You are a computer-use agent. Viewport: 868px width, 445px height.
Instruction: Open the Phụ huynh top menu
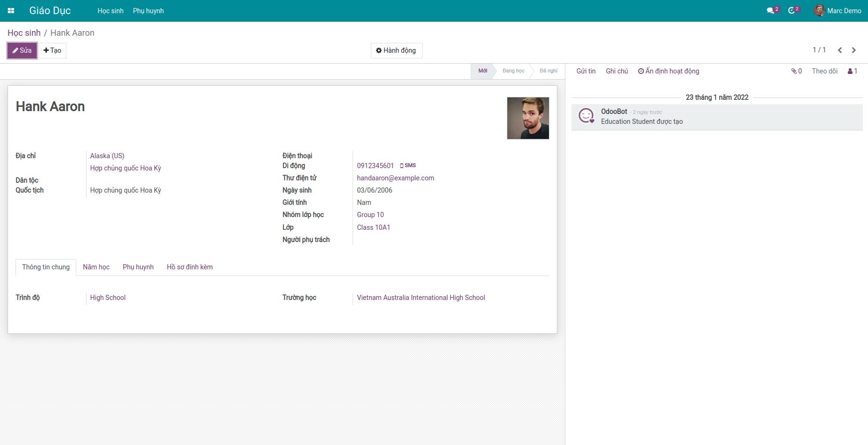(148, 11)
